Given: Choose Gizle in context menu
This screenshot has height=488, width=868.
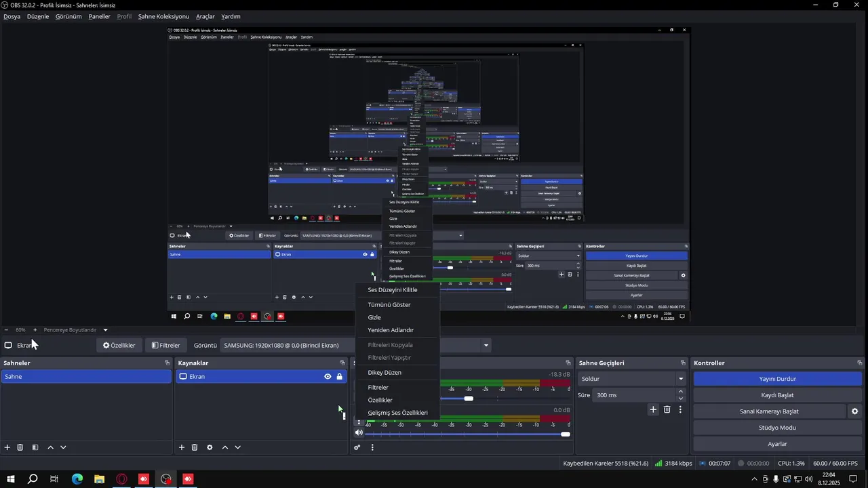Looking at the screenshot, I should pyautogui.click(x=398, y=317).
